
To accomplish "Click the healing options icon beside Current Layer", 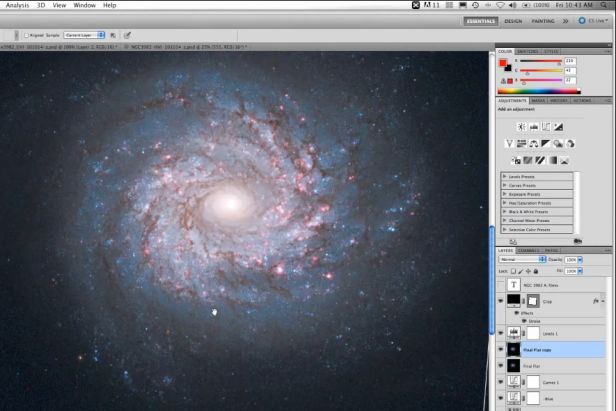I will click(x=113, y=35).
